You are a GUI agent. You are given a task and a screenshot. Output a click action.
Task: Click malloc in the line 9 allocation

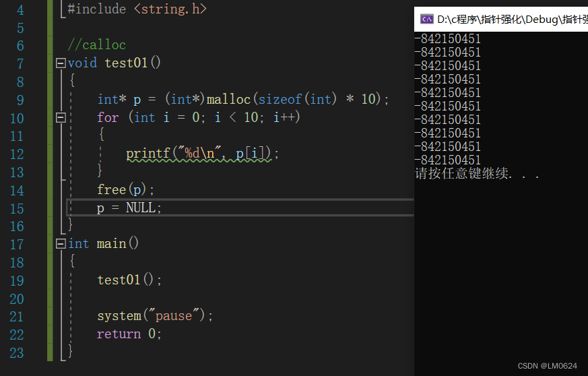228,99
